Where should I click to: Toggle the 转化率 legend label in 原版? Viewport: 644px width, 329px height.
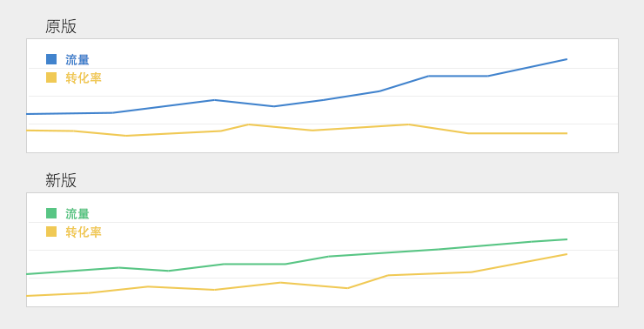click(x=84, y=77)
